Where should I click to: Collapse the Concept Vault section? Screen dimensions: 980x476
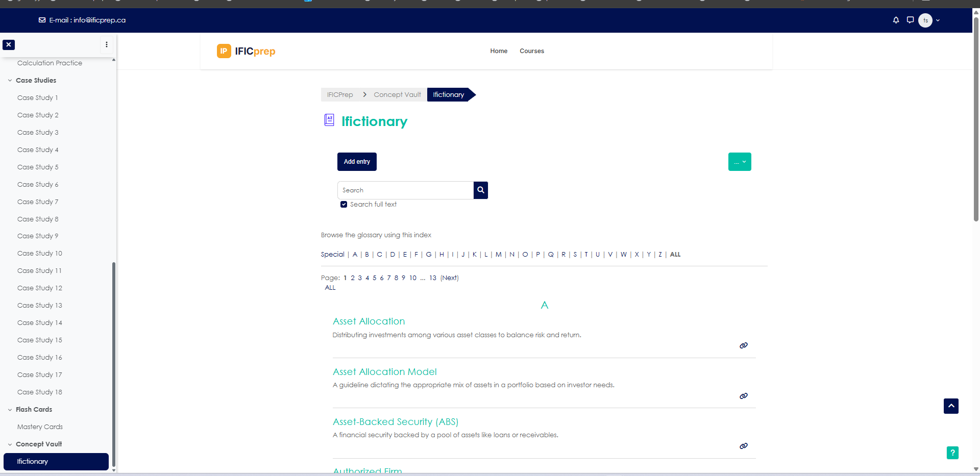tap(10, 444)
